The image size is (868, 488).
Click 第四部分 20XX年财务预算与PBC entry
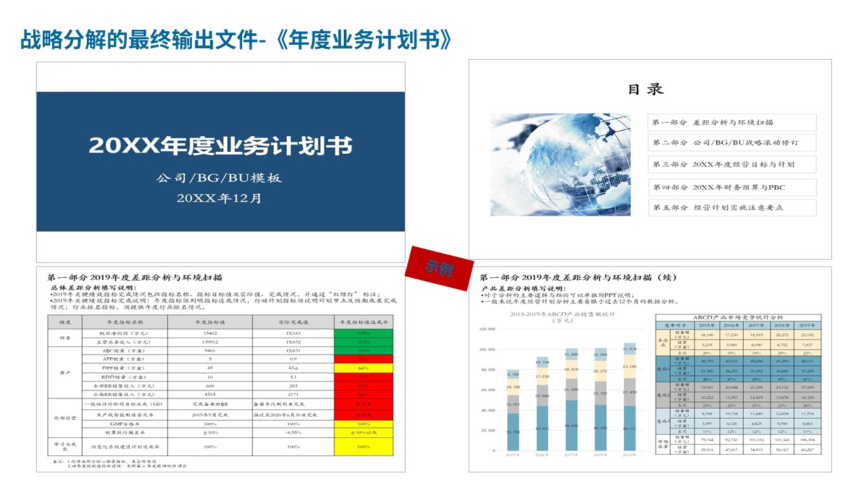click(732, 187)
